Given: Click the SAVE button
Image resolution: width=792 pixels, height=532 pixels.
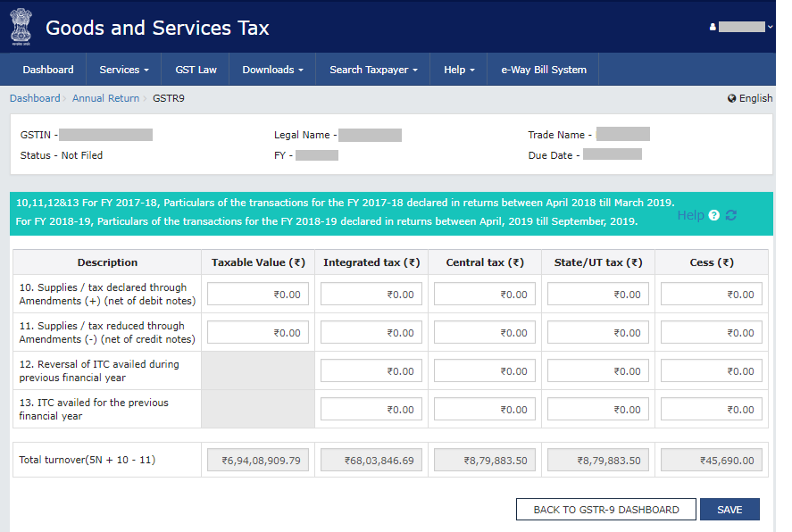Looking at the screenshot, I should point(729,510).
